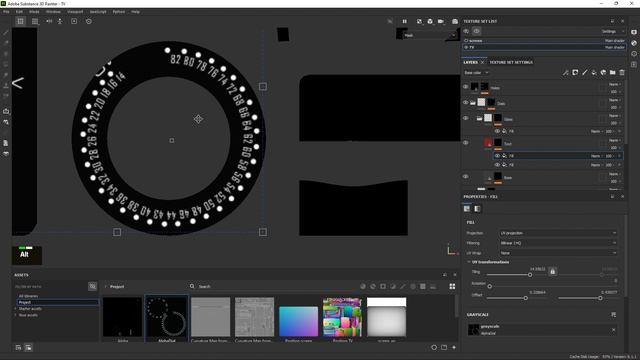Switch assets to grid view icon

(x=452, y=287)
